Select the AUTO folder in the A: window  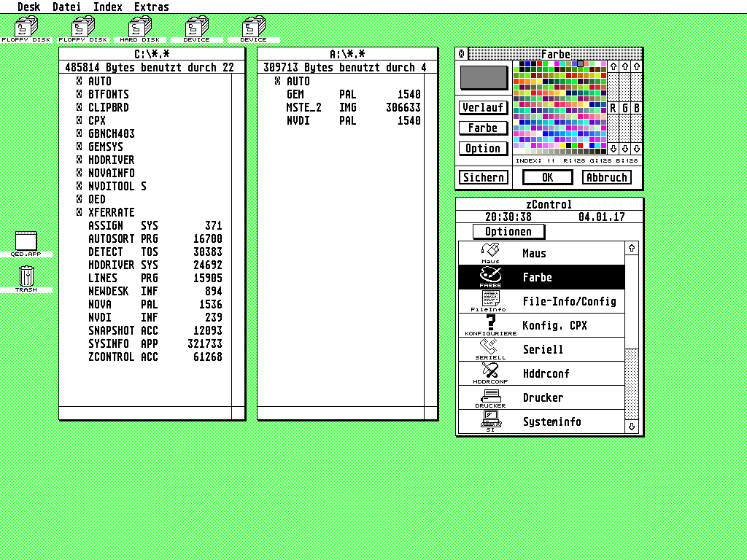(293, 82)
